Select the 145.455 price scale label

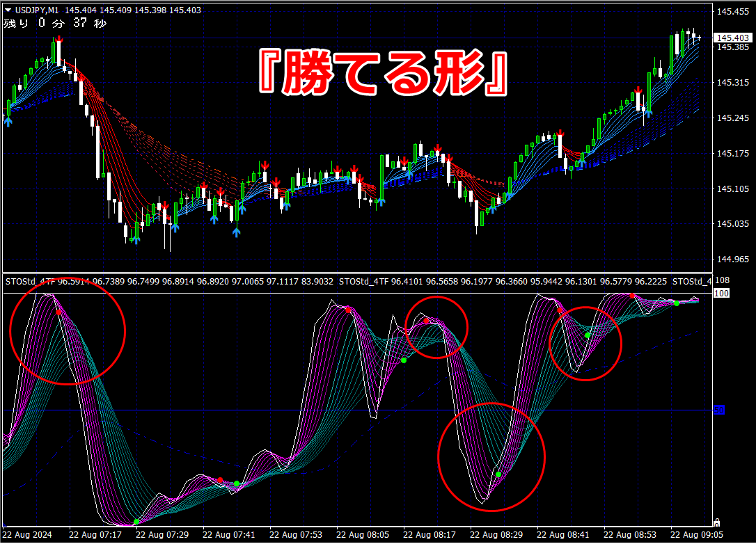pos(733,12)
